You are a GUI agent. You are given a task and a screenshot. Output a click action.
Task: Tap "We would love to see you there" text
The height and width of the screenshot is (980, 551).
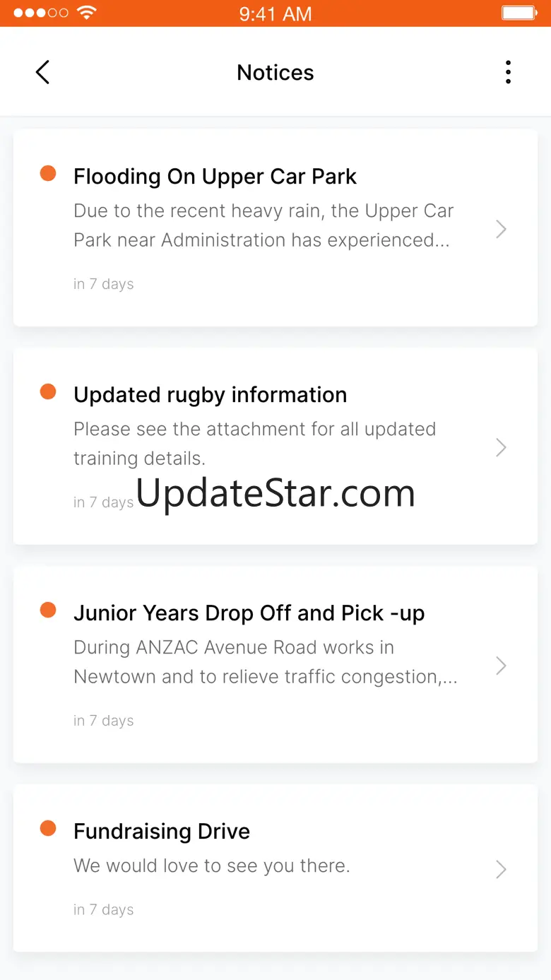point(212,866)
